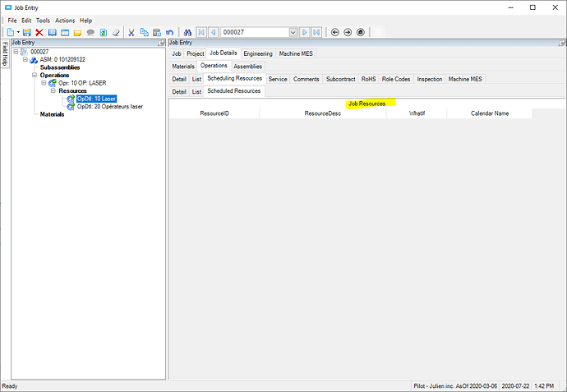
Task: Click the calendar toolbar icon
Action: click(x=65, y=32)
